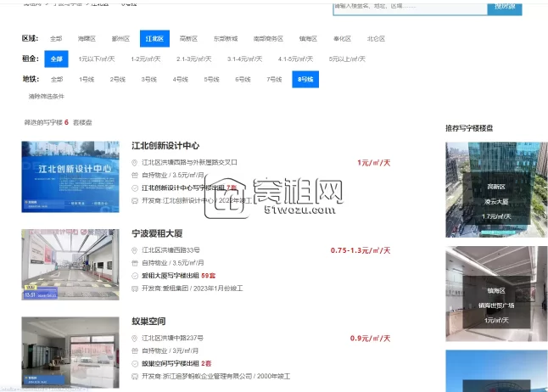Click property icon in 宁波爱租大厦 row
The width and height of the screenshot is (548, 392).
pos(135,263)
